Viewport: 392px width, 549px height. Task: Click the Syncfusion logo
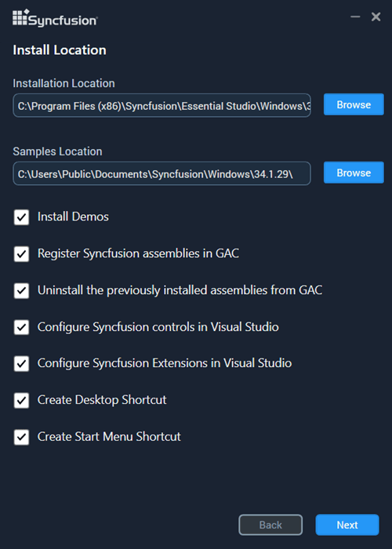click(56, 18)
